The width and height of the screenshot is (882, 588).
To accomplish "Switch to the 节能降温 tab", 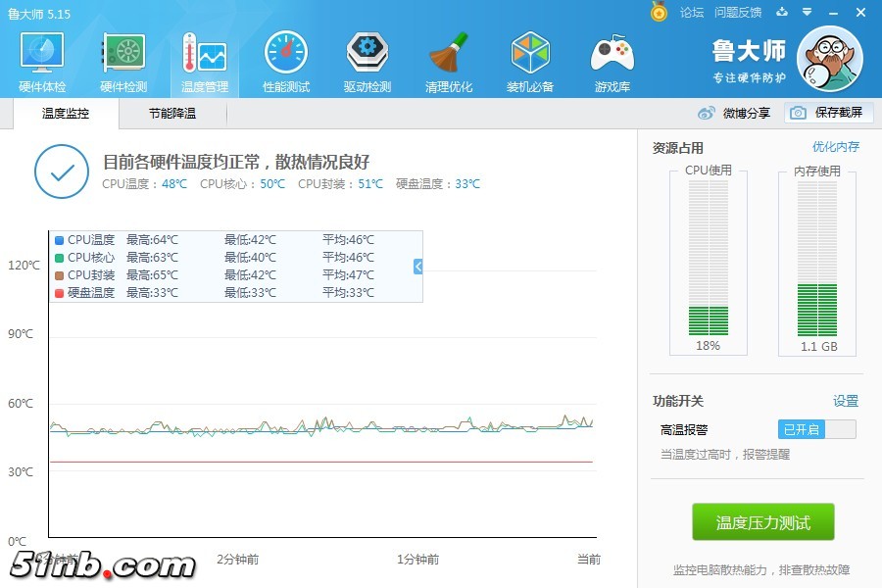I will pyautogui.click(x=172, y=113).
